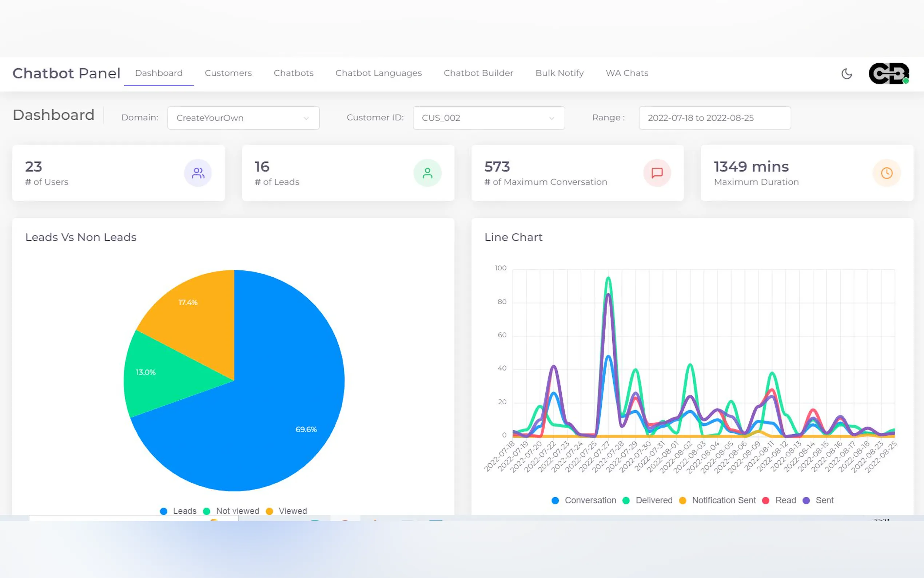The width and height of the screenshot is (924, 578).
Task: Toggle dark mode moon icon
Action: pyautogui.click(x=847, y=74)
